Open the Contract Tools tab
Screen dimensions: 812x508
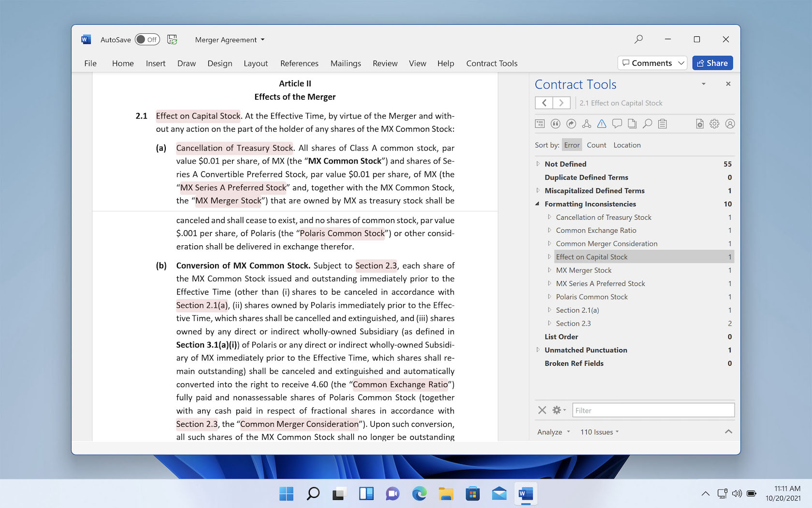492,63
